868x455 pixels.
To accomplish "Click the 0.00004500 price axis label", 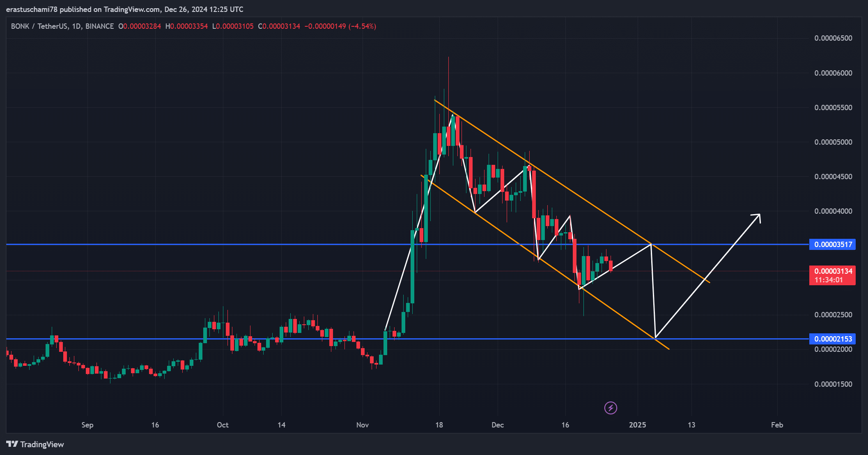I will [x=833, y=177].
